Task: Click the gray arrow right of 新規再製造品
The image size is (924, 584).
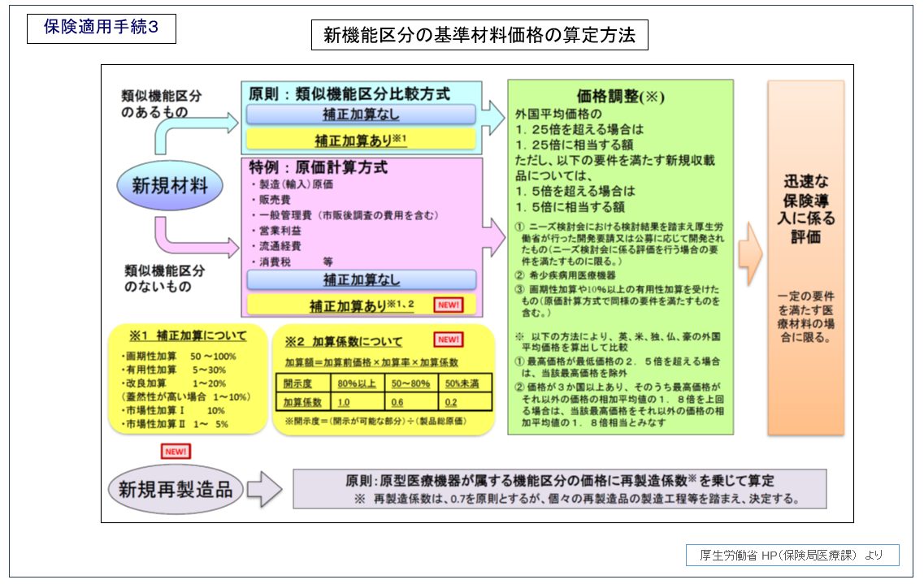Action: pyautogui.click(x=264, y=489)
